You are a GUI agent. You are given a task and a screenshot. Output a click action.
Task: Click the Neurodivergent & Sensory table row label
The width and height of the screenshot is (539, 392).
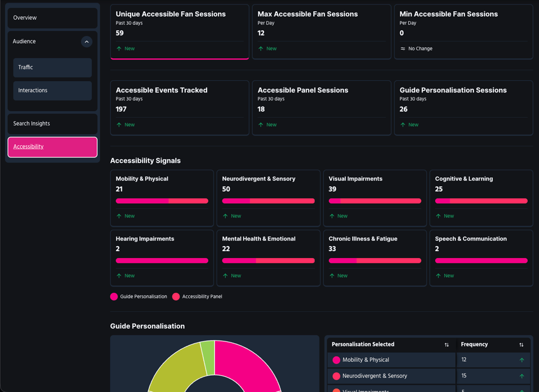374,376
